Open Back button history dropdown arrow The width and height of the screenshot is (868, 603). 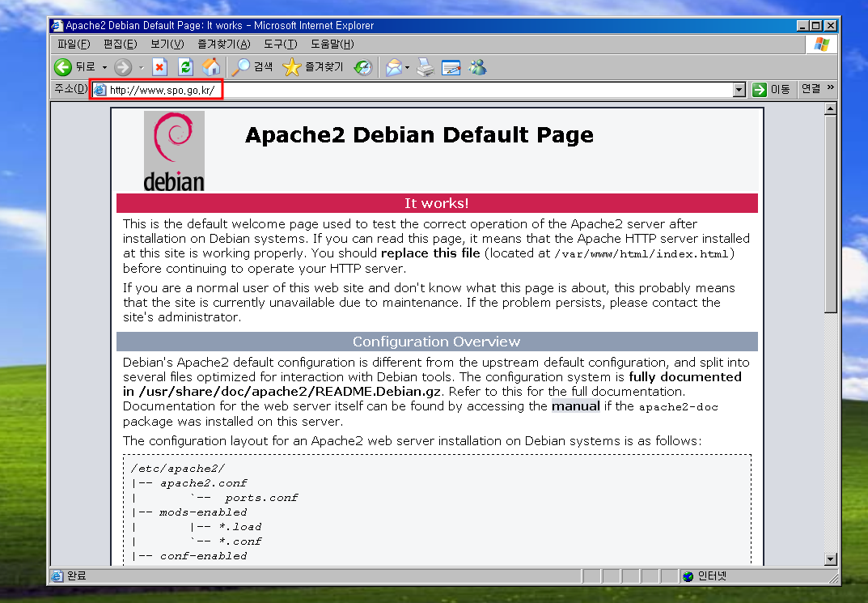coord(104,67)
